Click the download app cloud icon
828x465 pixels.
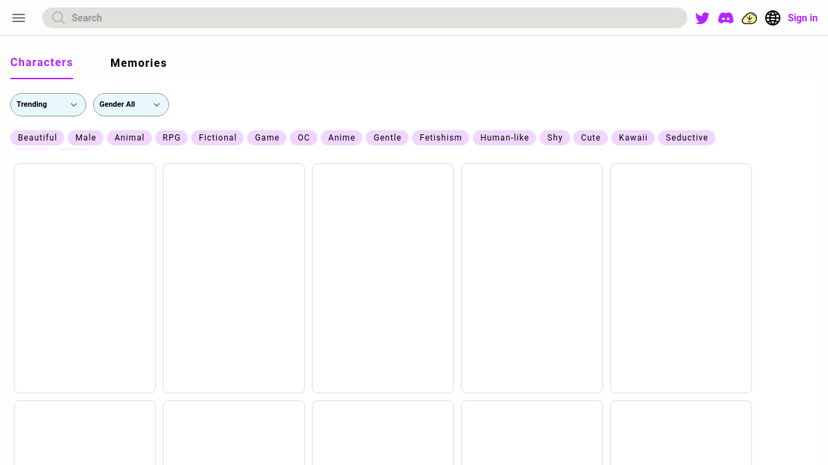click(x=749, y=18)
